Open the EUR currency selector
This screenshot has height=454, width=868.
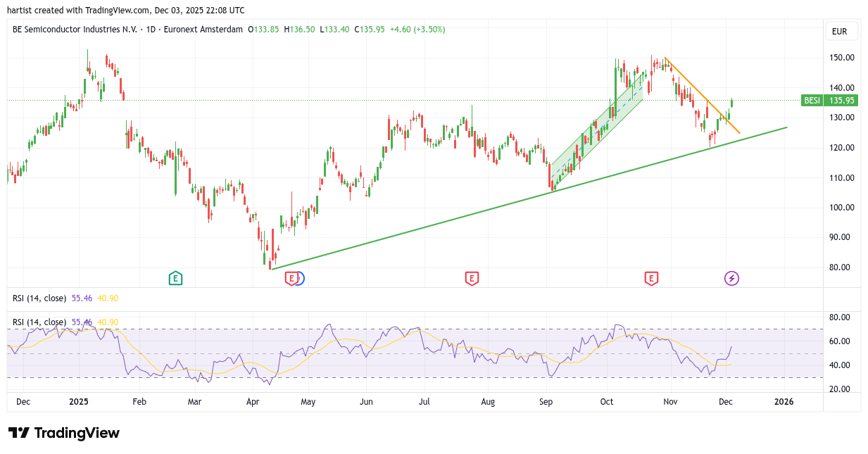[841, 32]
